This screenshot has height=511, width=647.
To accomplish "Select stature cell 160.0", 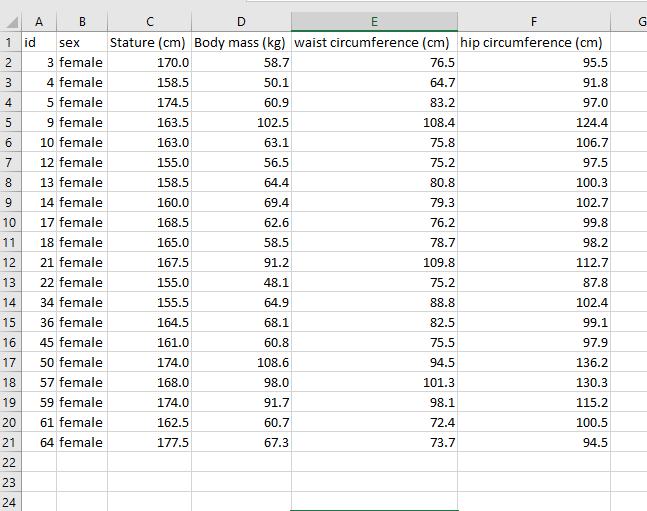I will (149, 202).
